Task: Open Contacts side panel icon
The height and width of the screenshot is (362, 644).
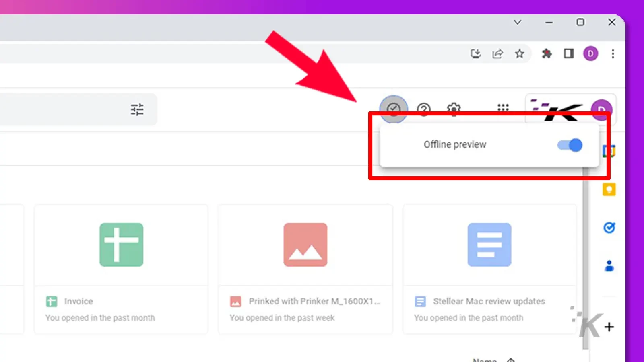Action: (609, 266)
